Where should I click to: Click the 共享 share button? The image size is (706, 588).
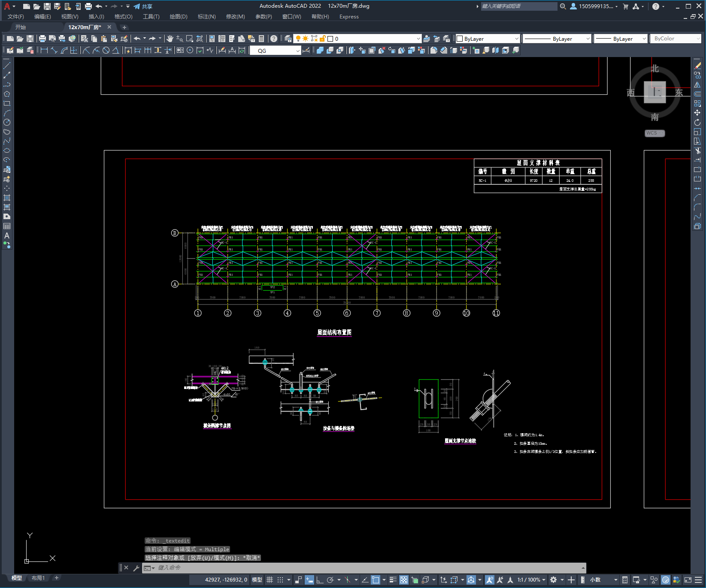[143, 6]
